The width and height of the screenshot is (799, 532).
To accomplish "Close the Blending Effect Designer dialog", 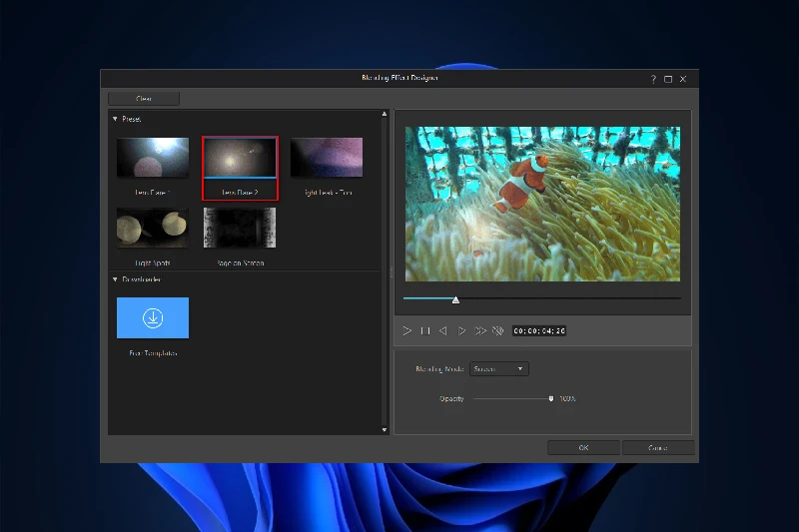I will 683,79.
